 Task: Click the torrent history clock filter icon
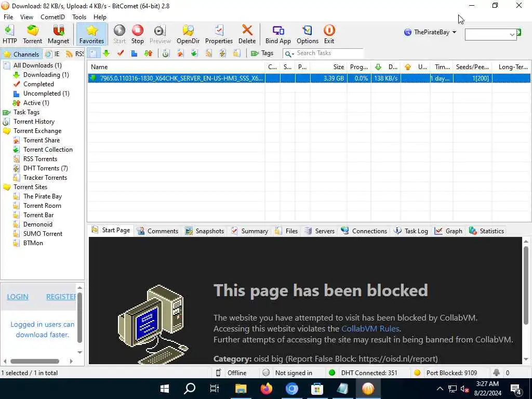(x=166, y=54)
